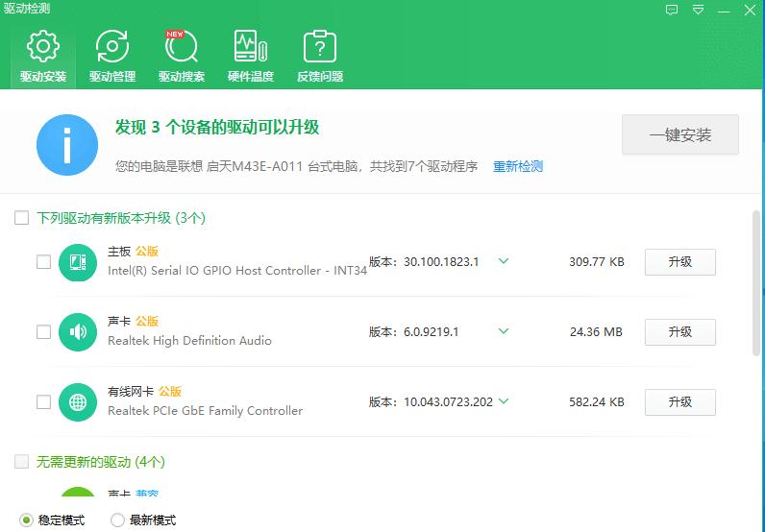Click the 24.36 MB size value
Screen dimensions: 765x532
point(596,332)
